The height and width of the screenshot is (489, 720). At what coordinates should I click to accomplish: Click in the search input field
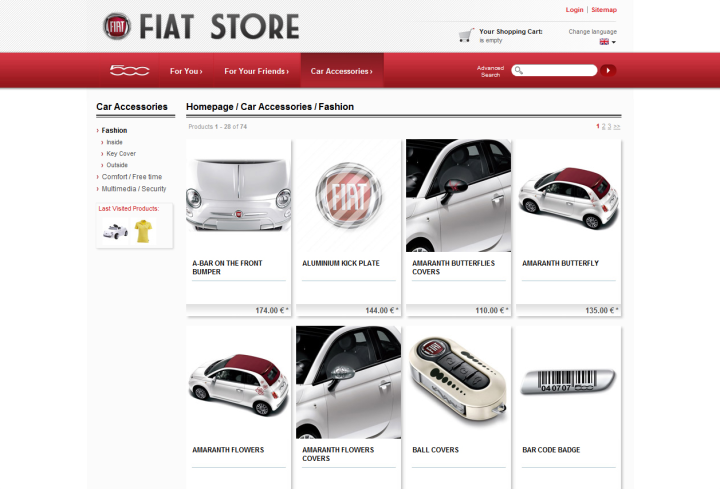(x=559, y=70)
